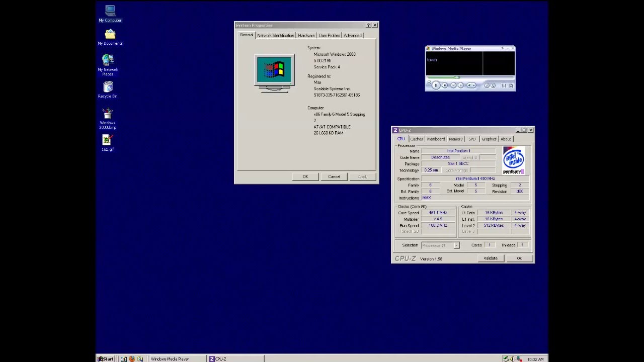
Task: Stop playback in Windows Media Player
Action: click(x=445, y=85)
